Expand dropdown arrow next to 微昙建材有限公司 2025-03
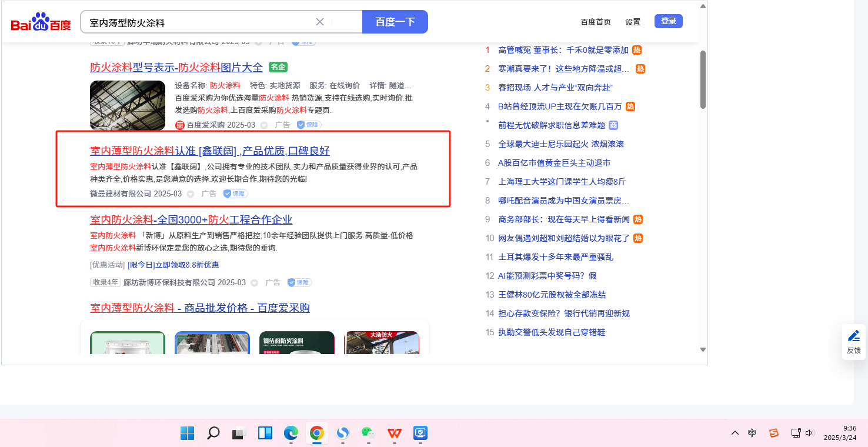Screen dimensions: 868x447 click(x=191, y=194)
